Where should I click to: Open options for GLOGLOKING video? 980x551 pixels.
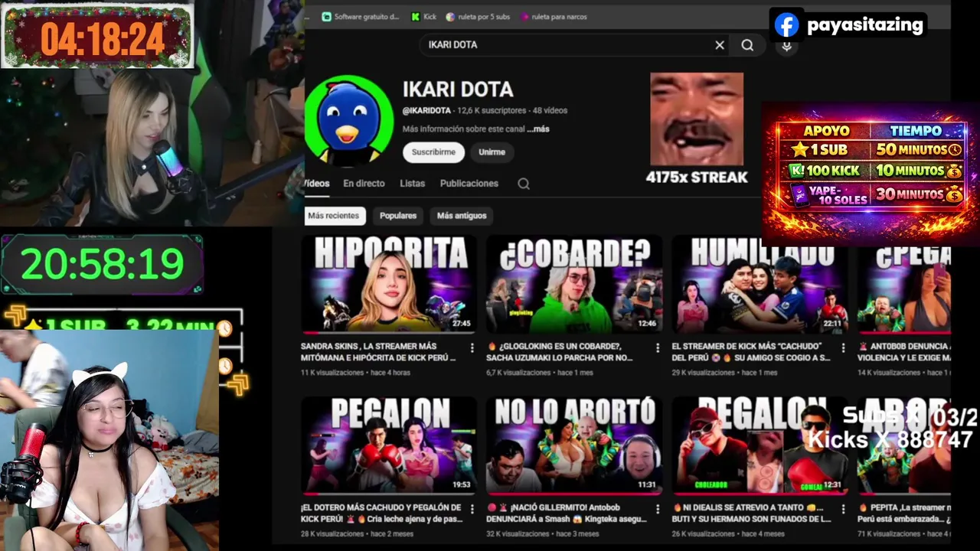(x=658, y=348)
